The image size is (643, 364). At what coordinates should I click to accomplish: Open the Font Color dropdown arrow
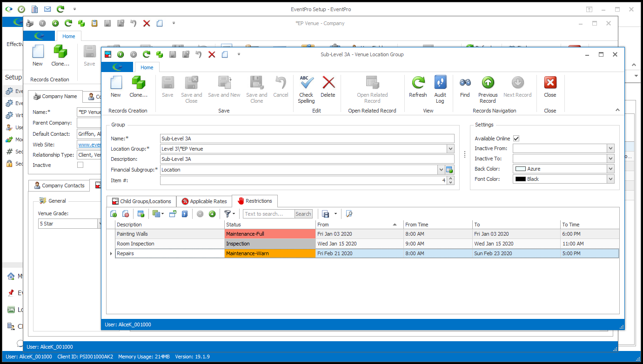[x=610, y=179]
